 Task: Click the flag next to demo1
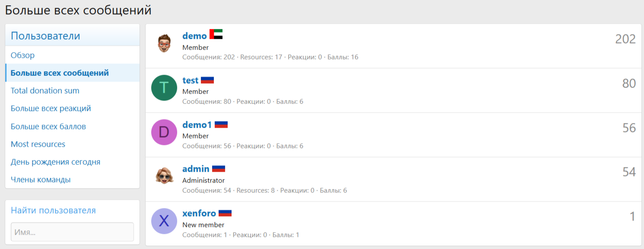221,125
